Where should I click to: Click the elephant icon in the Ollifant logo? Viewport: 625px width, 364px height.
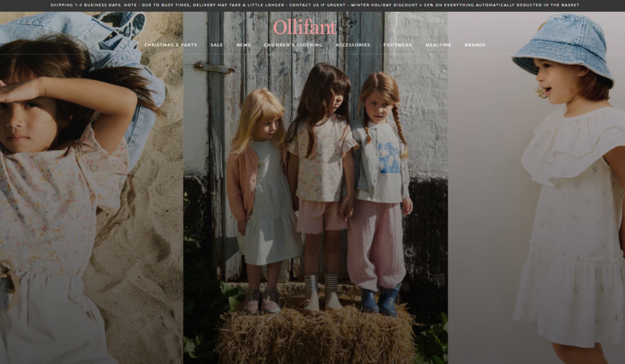(348, 27)
